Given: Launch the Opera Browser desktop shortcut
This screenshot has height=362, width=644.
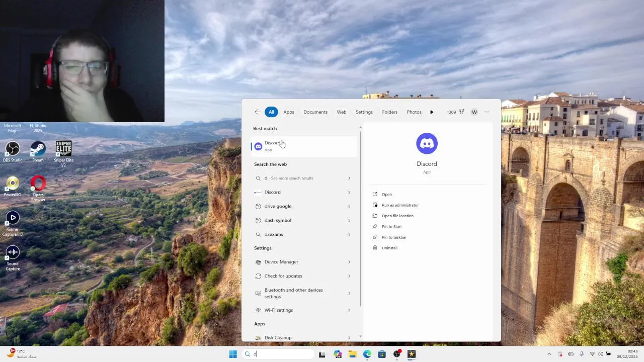Looking at the screenshot, I should (38, 189).
